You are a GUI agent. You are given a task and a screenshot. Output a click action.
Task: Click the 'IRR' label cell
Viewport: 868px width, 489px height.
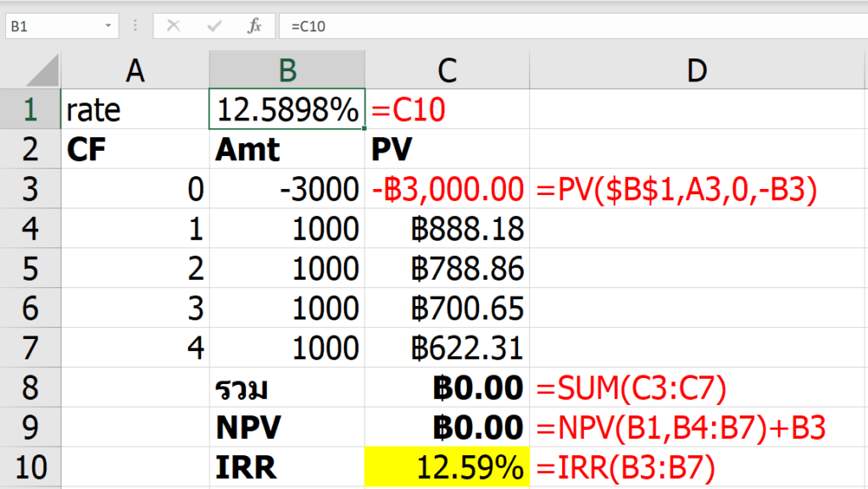287,468
